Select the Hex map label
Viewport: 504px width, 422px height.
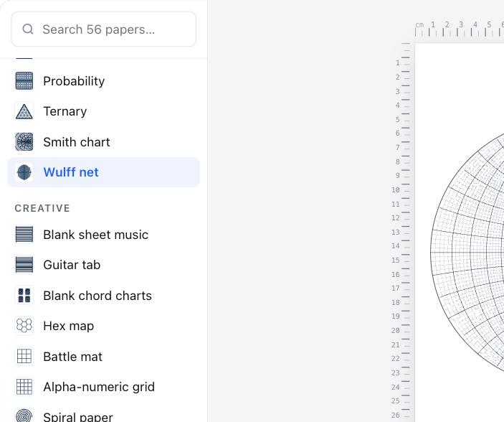(68, 326)
